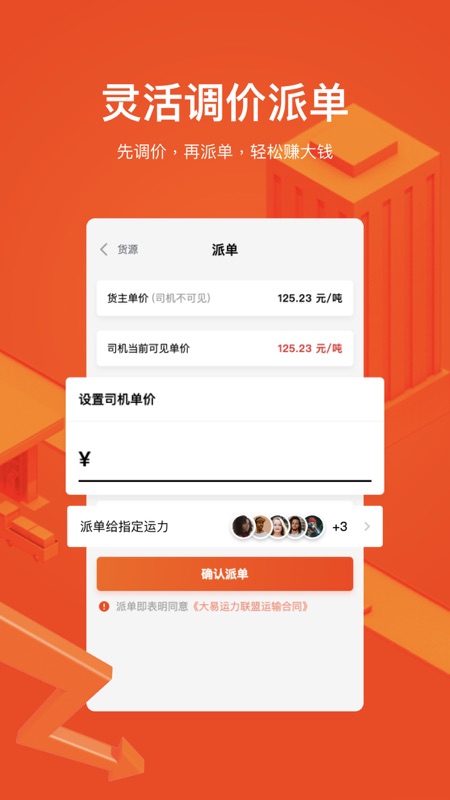The width and height of the screenshot is (450, 800).
Task: Tap the 设置司机单价 header
Action: tap(117, 399)
